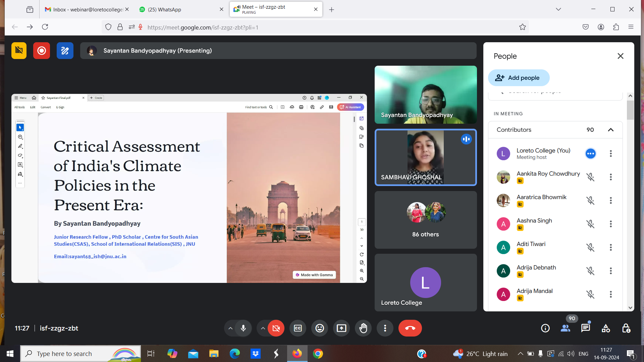Collapse the Contributors list
This screenshot has height=362, width=644.
(610, 130)
